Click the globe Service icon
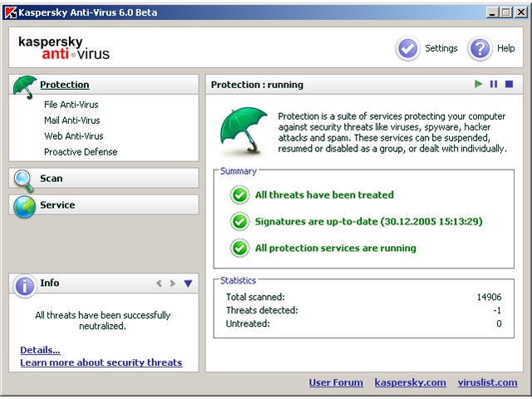 pyautogui.click(x=24, y=207)
